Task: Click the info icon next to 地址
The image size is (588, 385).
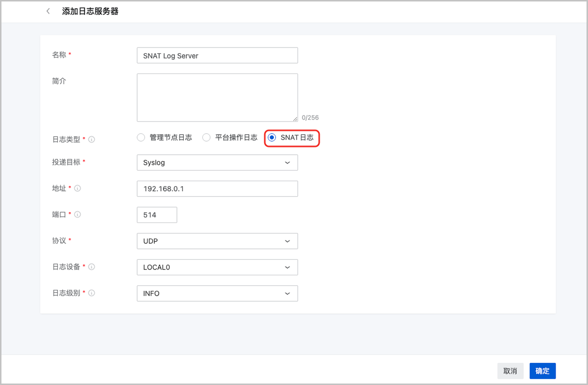Action: [x=77, y=189]
